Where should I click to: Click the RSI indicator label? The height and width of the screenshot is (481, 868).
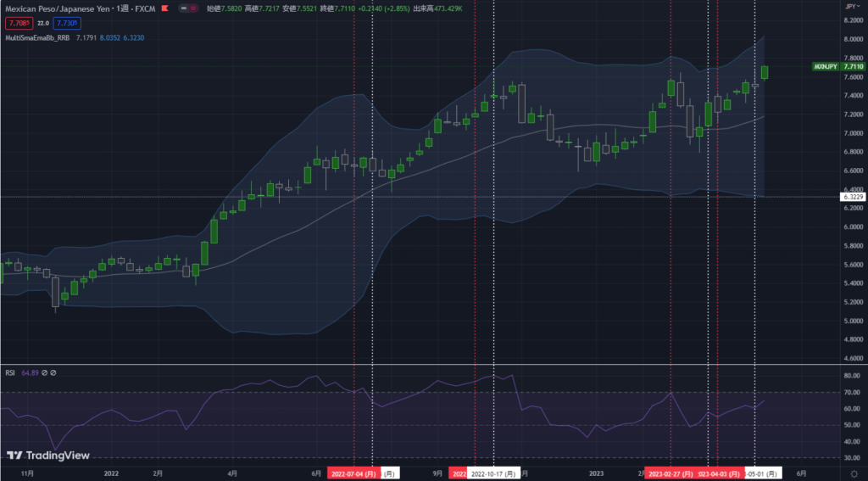[x=11, y=372]
